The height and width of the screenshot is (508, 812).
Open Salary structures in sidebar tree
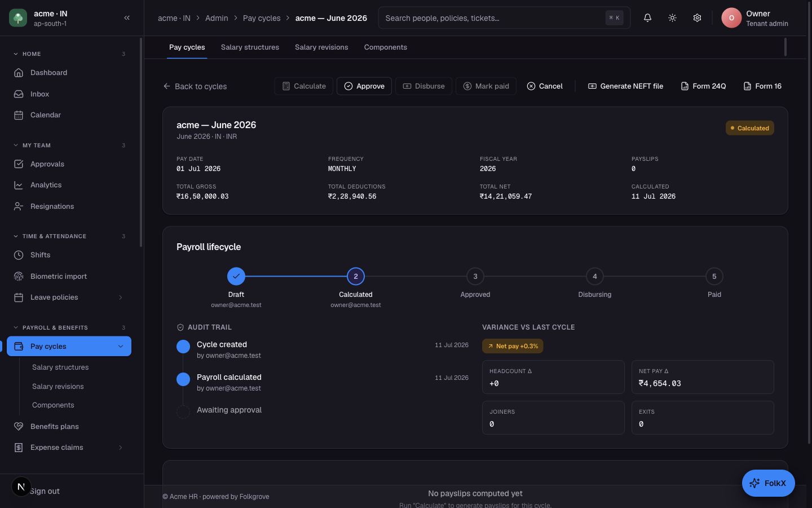(x=60, y=367)
